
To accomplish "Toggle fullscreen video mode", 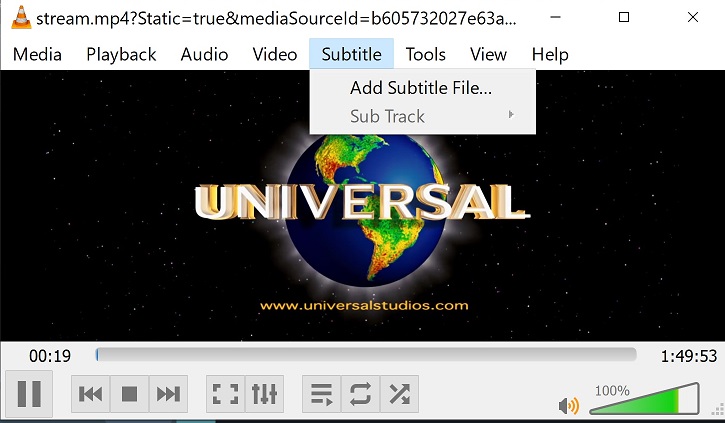I will [x=226, y=394].
